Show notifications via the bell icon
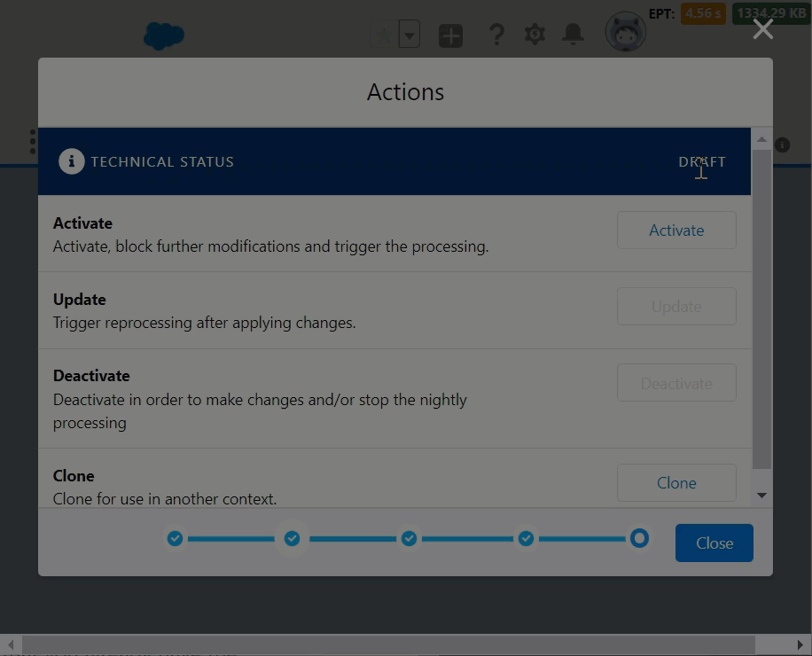 [x=574, y=35]
